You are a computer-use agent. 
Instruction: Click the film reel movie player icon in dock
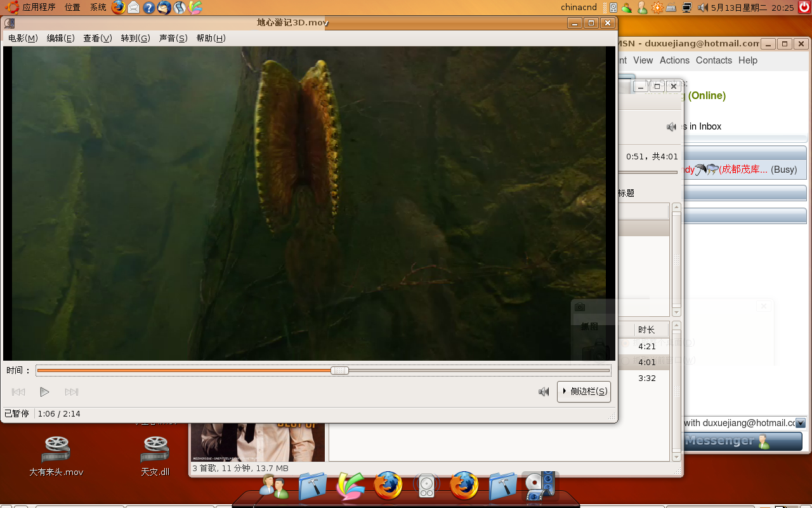[540, 486]
